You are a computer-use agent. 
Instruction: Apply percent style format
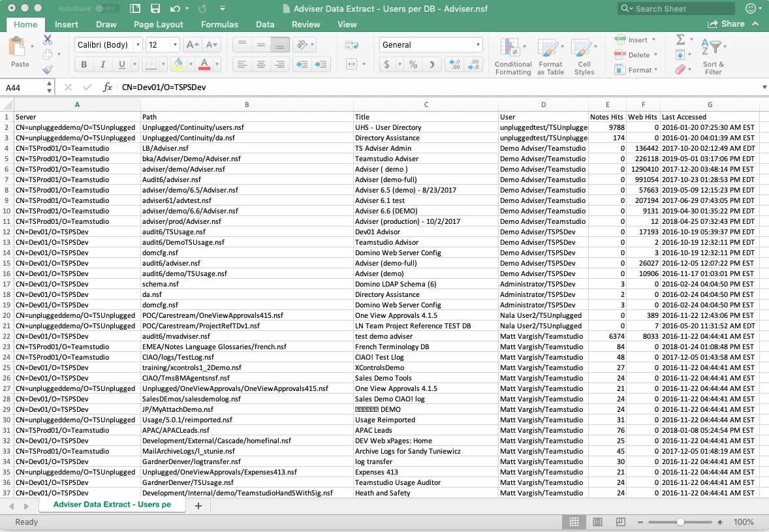point(413,64)
